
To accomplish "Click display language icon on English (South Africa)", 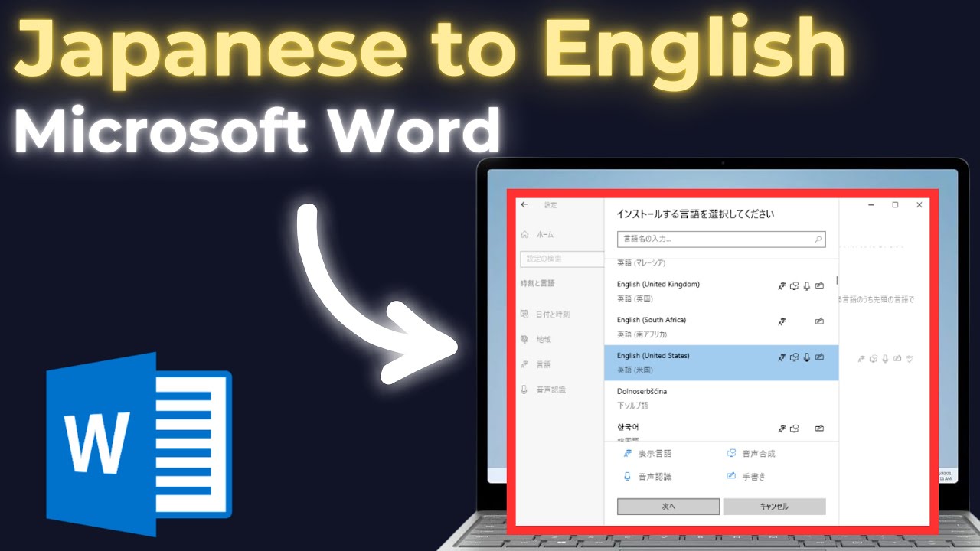I will pos(782,321).
